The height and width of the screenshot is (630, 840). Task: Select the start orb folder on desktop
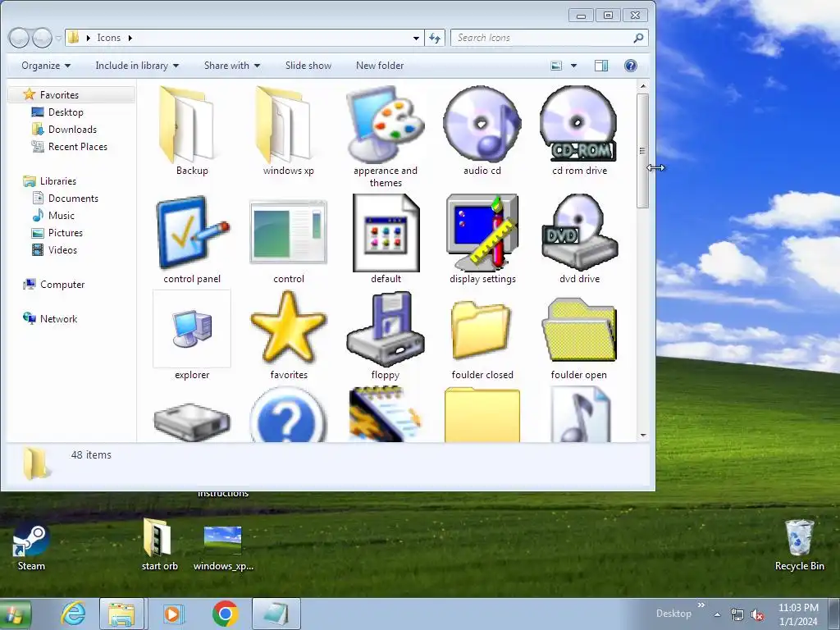click(x=159, y=546)
